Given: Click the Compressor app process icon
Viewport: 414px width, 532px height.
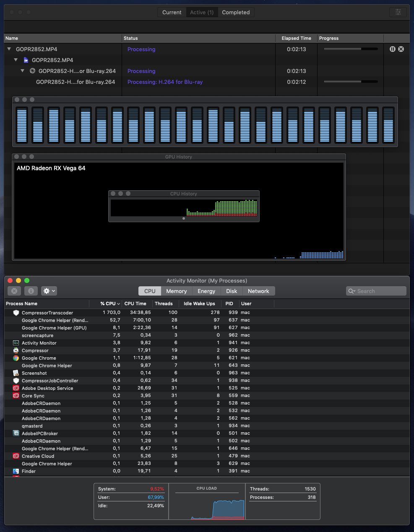Looking at the screenshot, I should coord(16,350).
